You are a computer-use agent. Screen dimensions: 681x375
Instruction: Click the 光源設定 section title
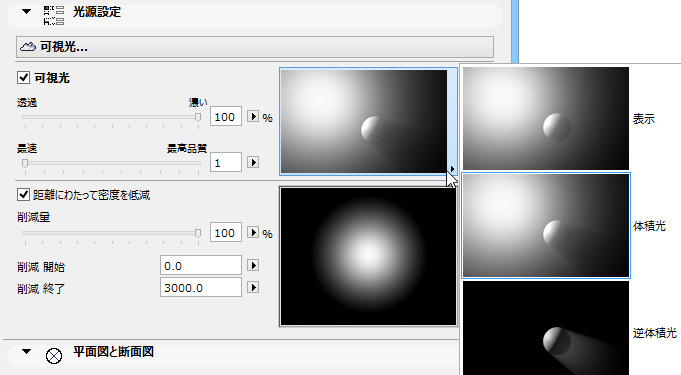96,12
